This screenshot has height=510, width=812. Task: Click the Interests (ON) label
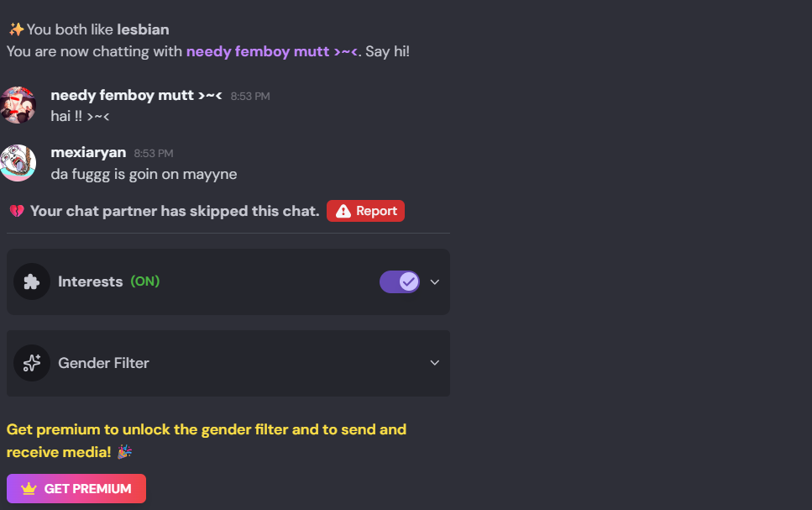click(108, 281)
